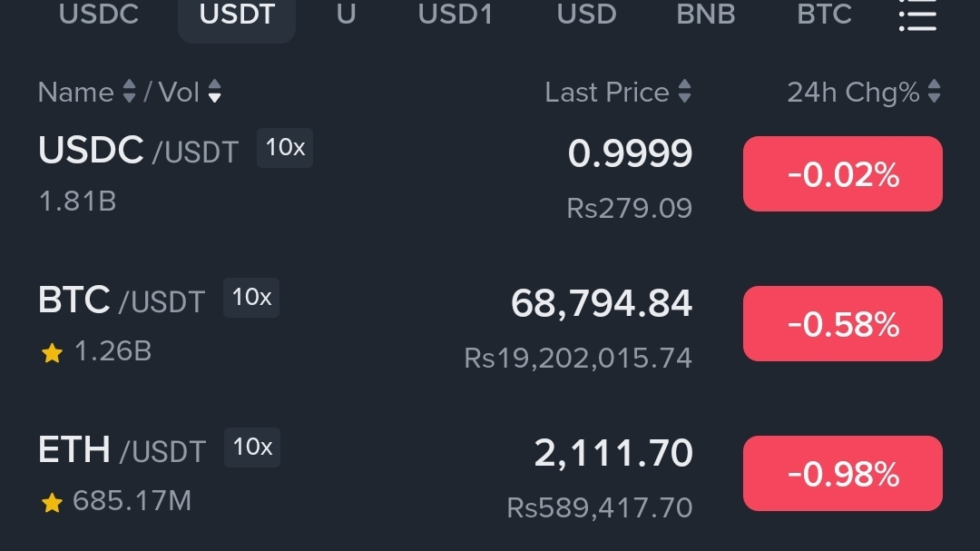Switch to the USDC tab
The height and width of the screenshot is (551, 980).
point(99,15)
